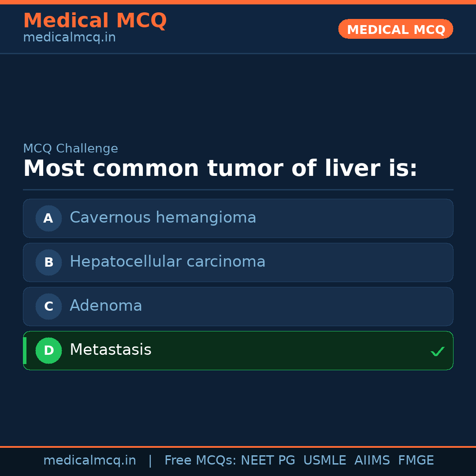Select the Metastasis answer text
The width and height of the screenshot is (476, 476).
[110, 350]
